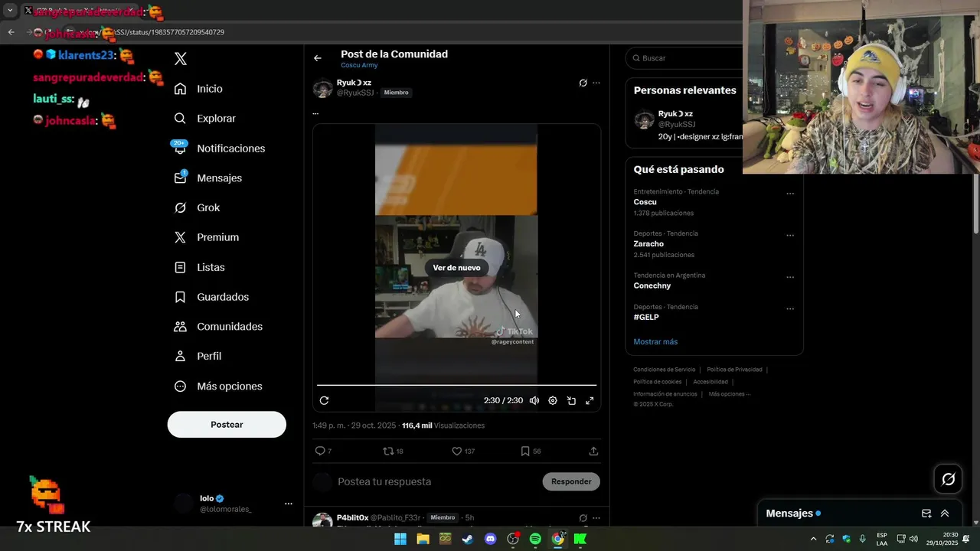Like the post with the heart icon
Image resolution: width=980 pixels, height=551 pixels.
456,452
